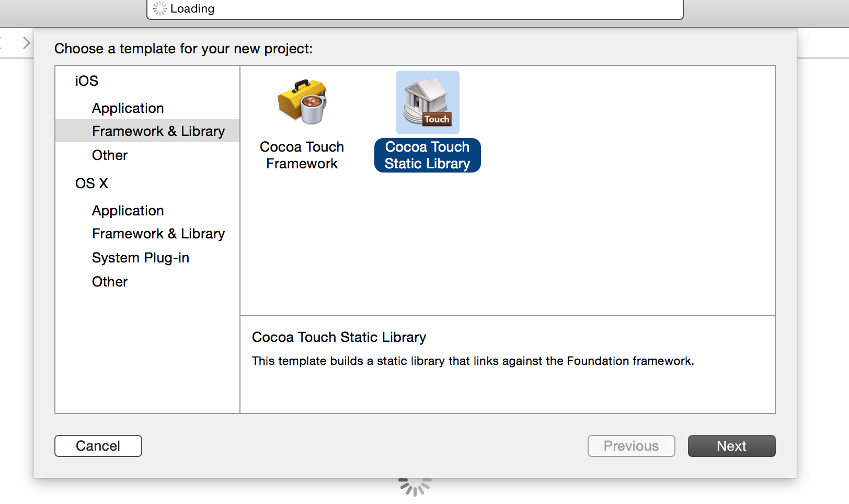Click the iOS section header
The width and height of the screenshot is (849, 504).
tap(87, 81)
